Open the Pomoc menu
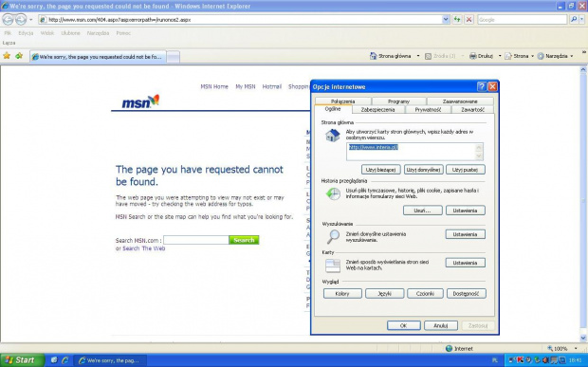The height and width of the screenshot is (367, 588). click(123, 33)
